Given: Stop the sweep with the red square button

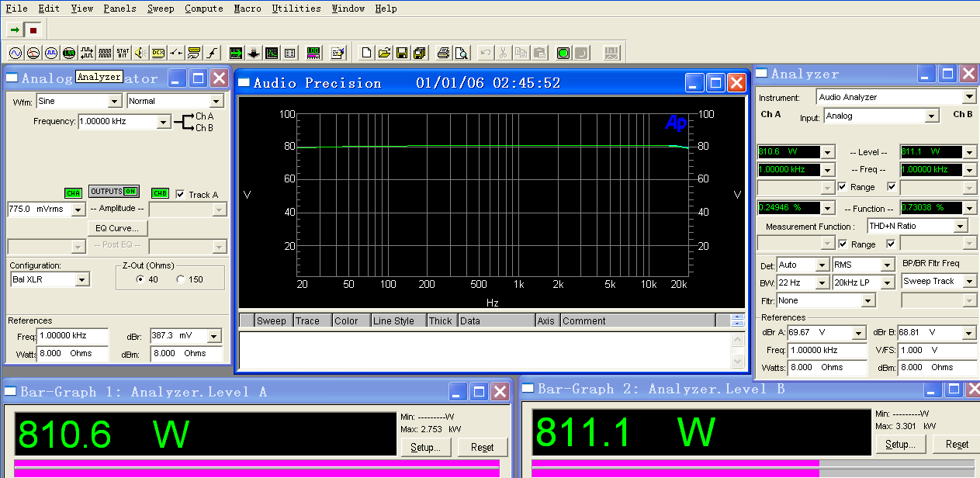Looking at the screenshot, I should click(33, 30).
